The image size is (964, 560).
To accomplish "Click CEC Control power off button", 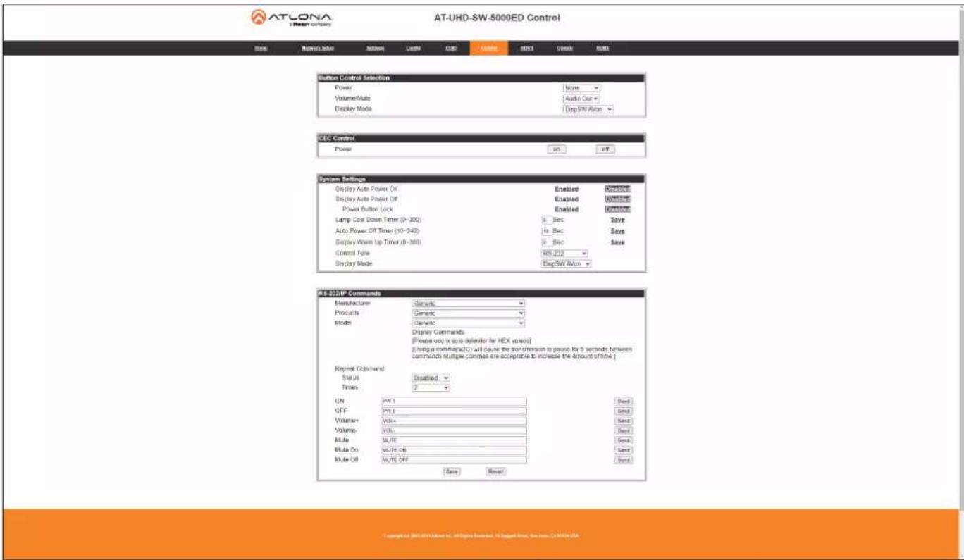I will 604,149.
